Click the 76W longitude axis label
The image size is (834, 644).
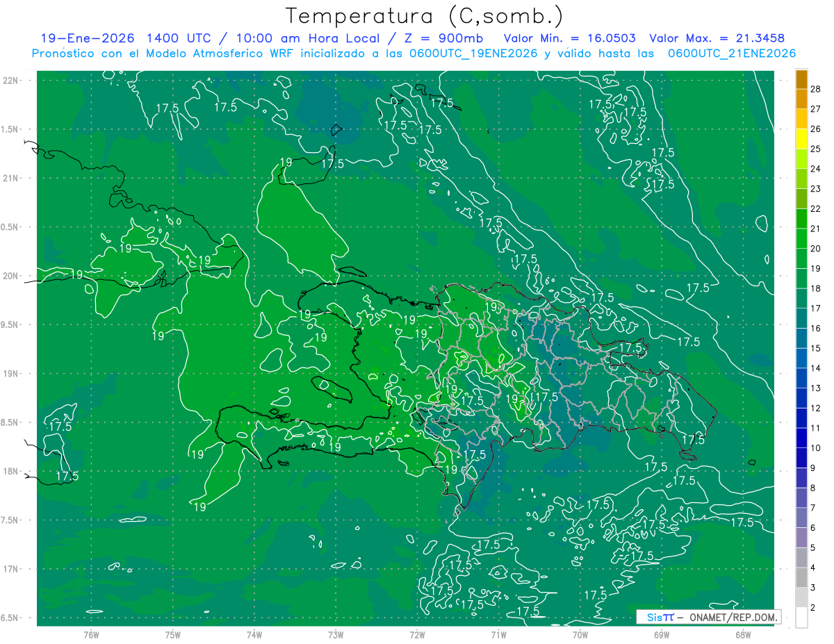(x=91, y=634)
